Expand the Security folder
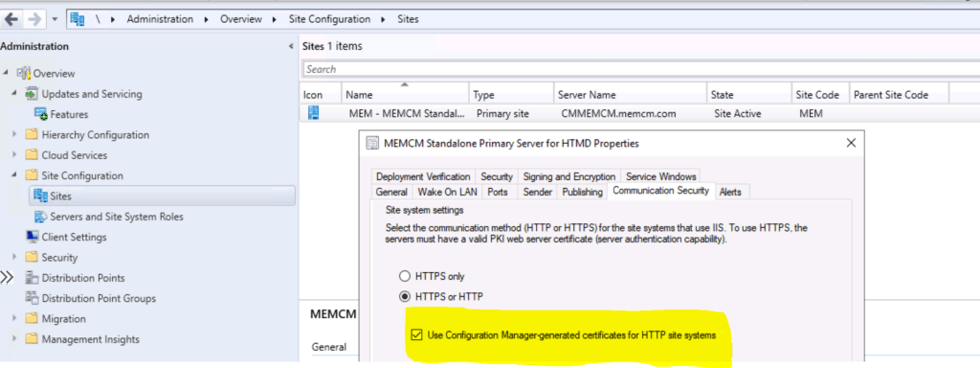 (15, 257)
